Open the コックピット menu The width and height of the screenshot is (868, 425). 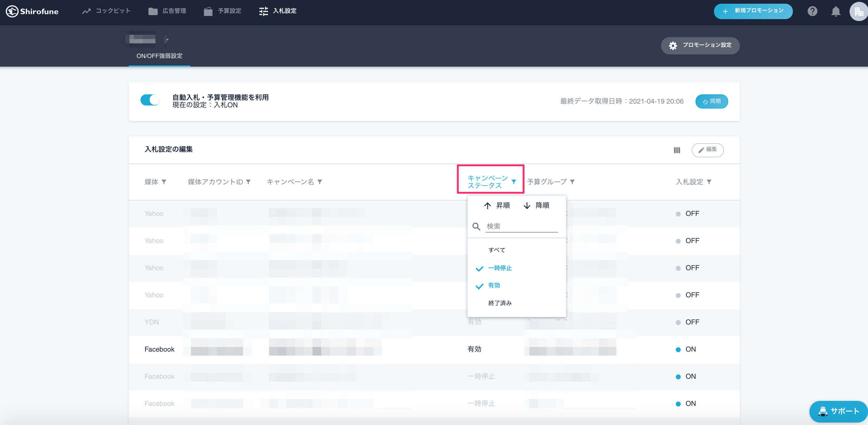pos(106,11)
